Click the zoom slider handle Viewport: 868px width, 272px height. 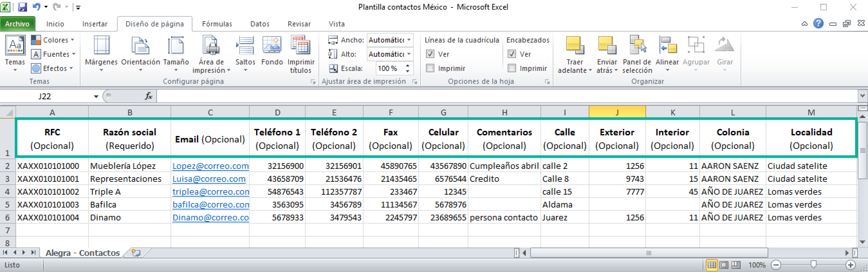coord(813,265)
